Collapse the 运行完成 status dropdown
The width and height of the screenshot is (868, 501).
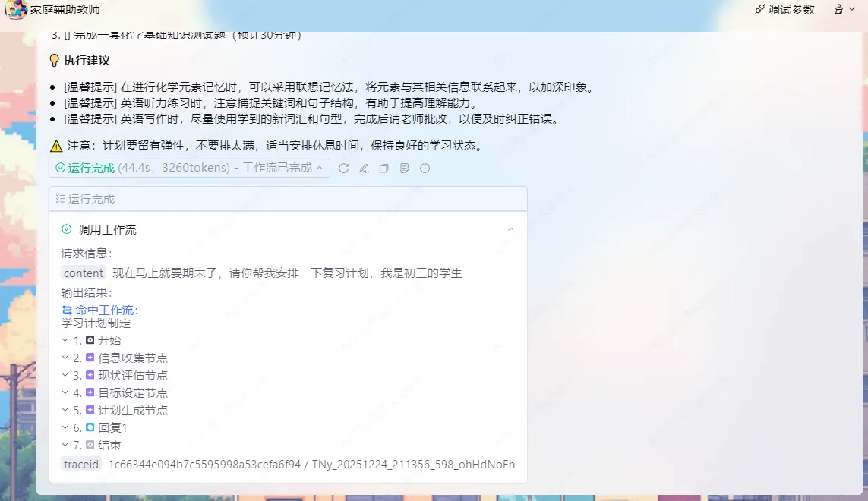320,168
